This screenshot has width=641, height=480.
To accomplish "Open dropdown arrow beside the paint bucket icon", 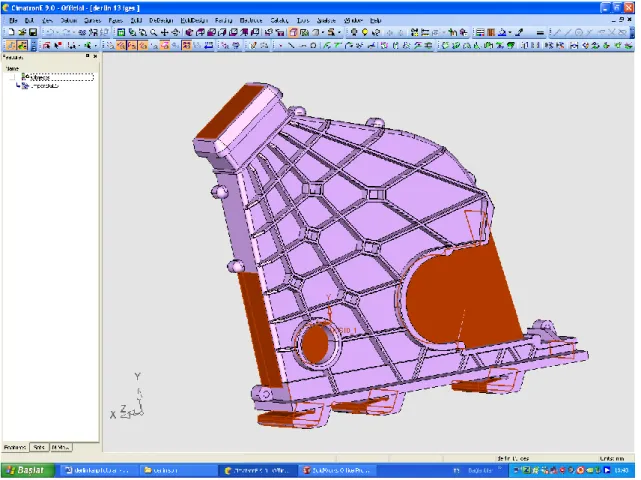I will point(510,32).
